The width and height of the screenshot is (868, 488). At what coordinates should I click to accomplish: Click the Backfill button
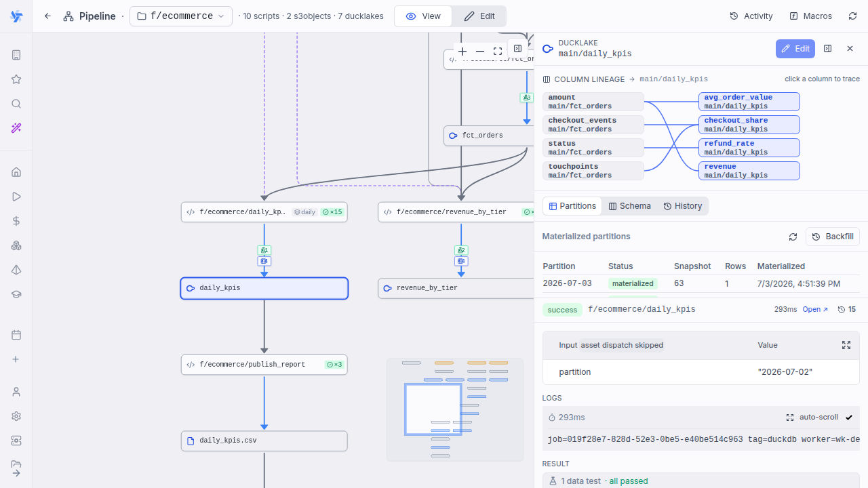[833, 237]
